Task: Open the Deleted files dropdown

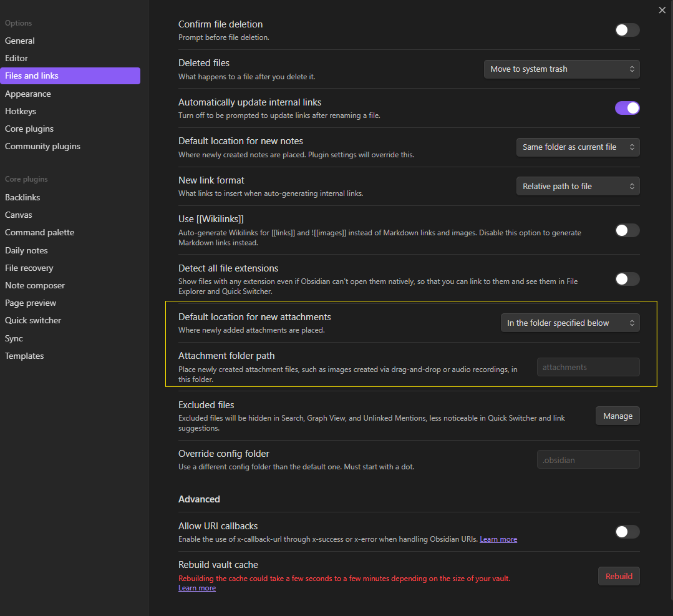Action: click(x=561, y=69)
